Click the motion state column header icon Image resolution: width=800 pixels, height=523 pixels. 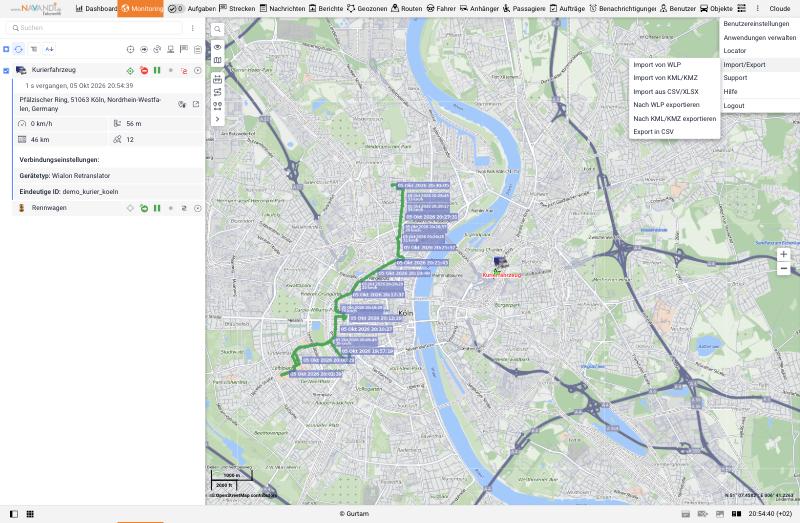click(x=144, y=49)
